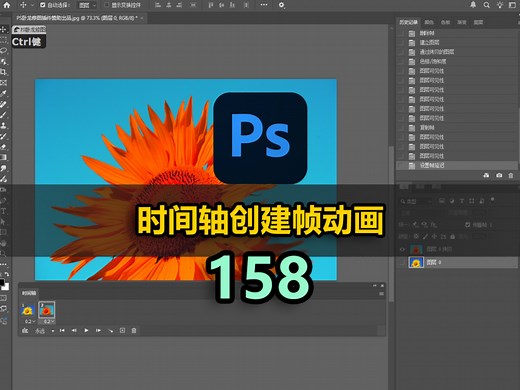Select the Gradient tool
This screenshot has height=390, width=520.
tap(4, 157)
